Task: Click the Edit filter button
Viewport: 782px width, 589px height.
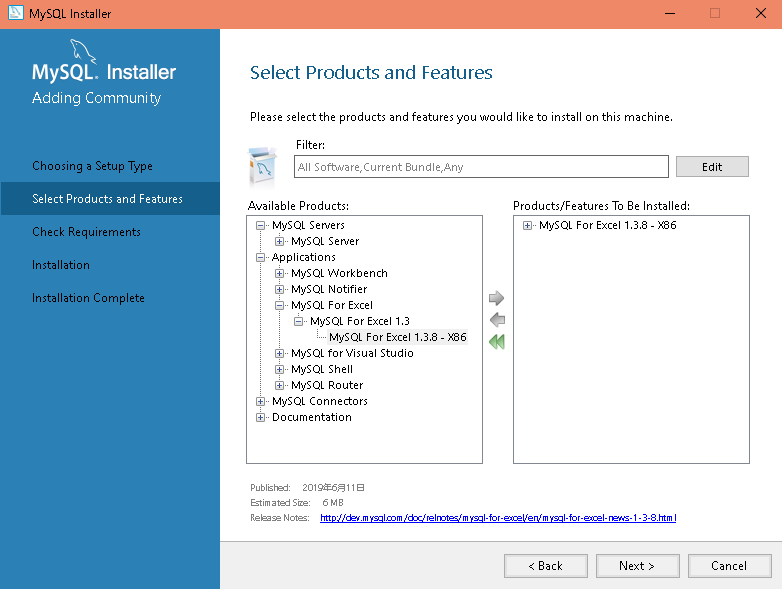Action: (x=712, y=167)
